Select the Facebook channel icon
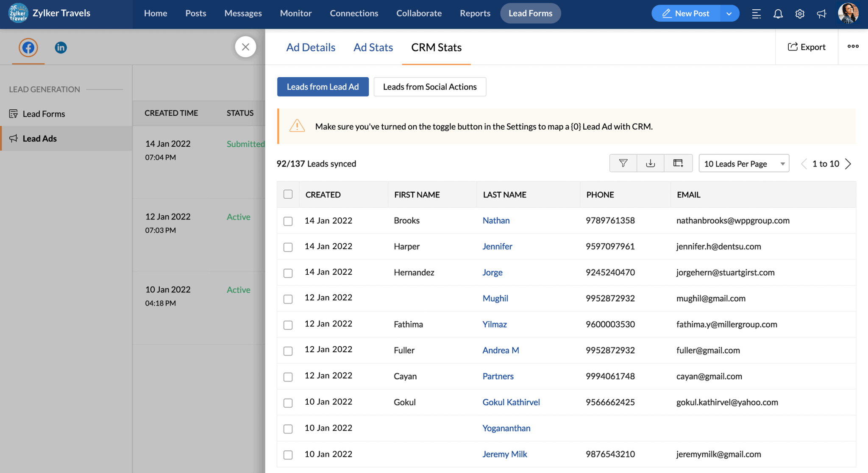Image resolution: width=868 pixels, height=473 pixels. pos(28,47)
